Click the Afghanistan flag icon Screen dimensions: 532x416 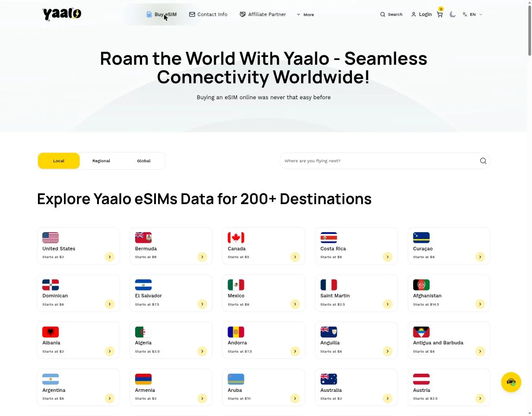pos(421,285)
